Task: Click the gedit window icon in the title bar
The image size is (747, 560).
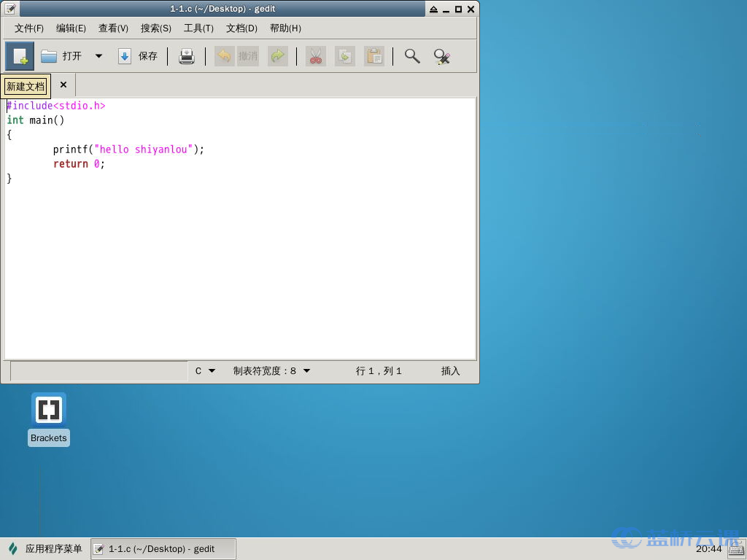Action: pyautogui.click(x=10, y=9)
